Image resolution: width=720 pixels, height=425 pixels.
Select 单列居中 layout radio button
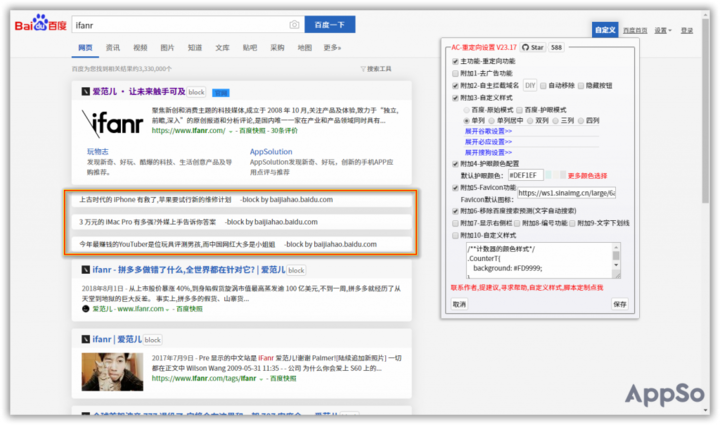492,121
